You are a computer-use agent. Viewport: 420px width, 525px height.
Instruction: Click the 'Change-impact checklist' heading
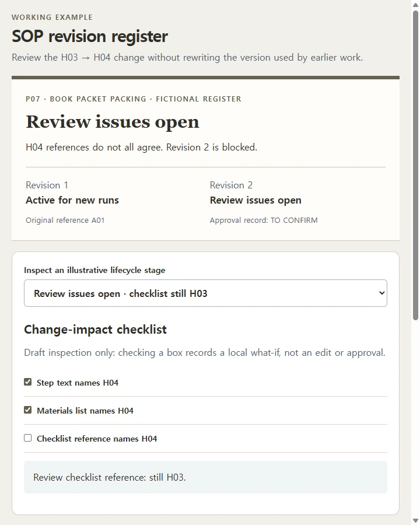[95, 330]
